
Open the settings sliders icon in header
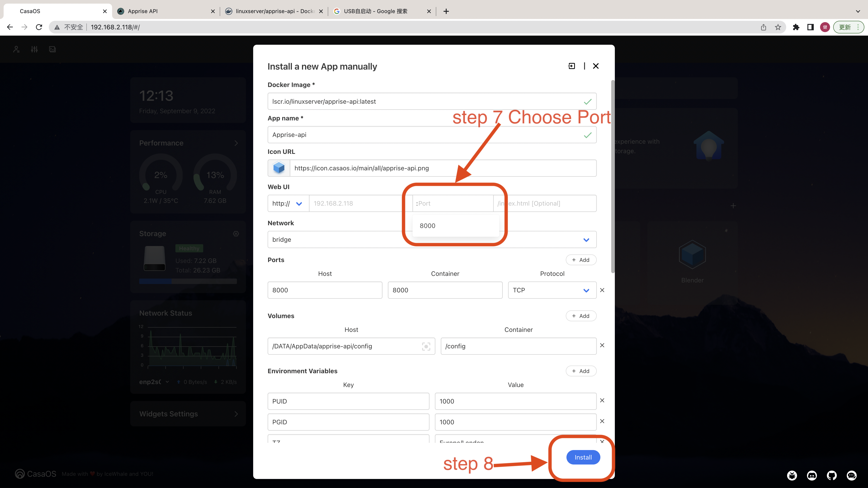pyautogui.click(x=34, y=49)
